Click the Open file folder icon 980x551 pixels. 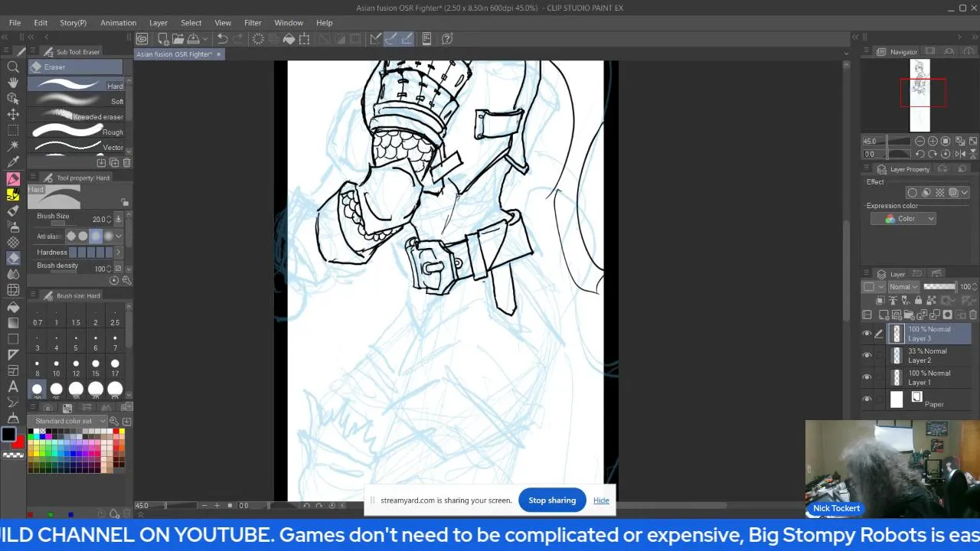(x=178, y=38)
